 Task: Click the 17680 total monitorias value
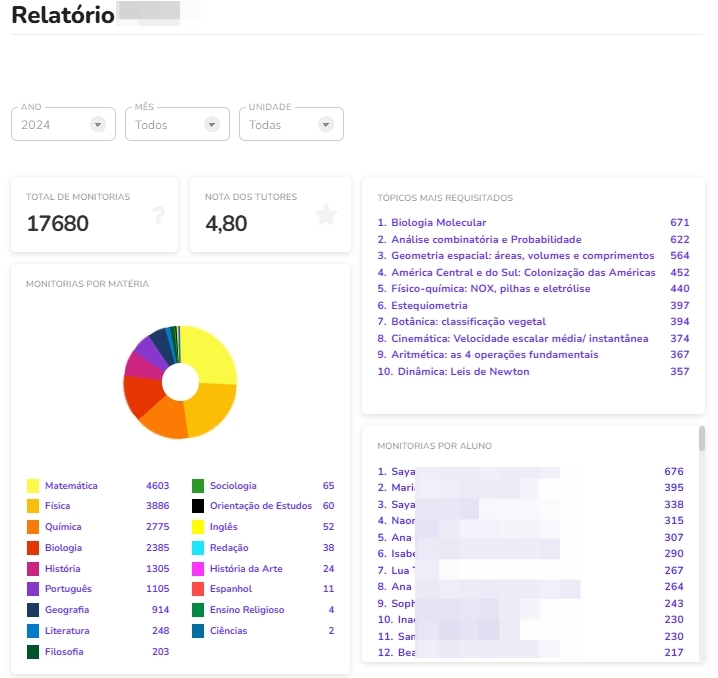[x=58, y=223]
